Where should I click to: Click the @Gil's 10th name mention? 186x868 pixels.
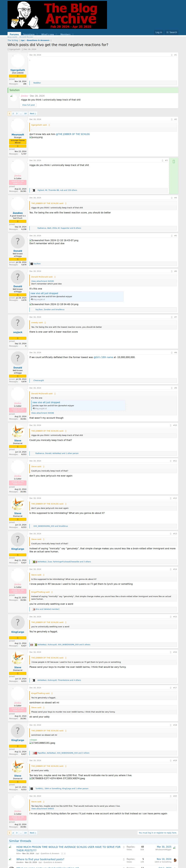pos(103,357)
